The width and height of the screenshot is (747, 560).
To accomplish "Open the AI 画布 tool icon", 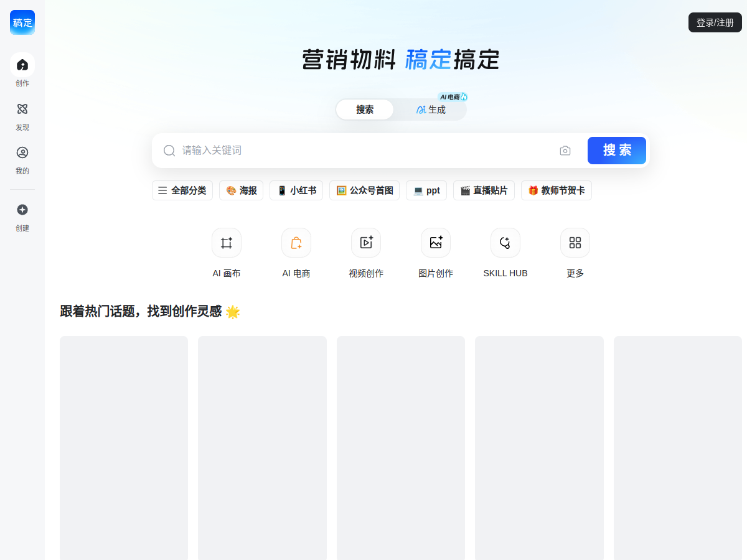I will click(227, 243).
